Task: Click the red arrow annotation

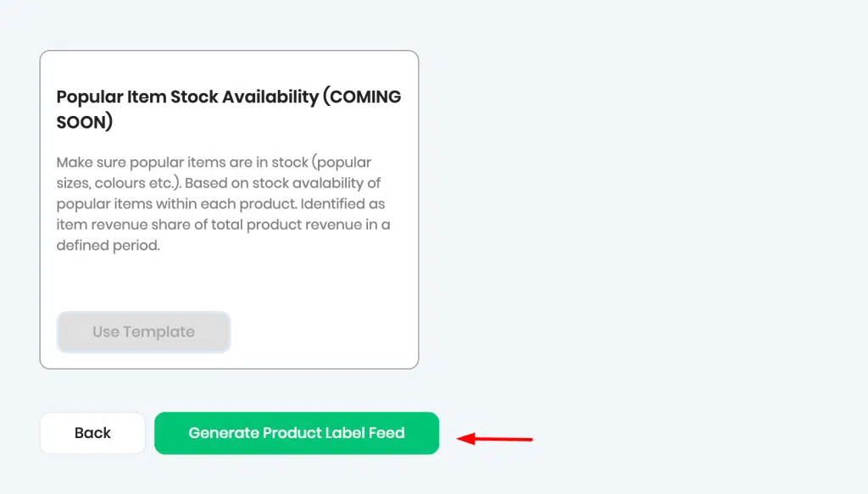Action: click(x=494, y=439)
